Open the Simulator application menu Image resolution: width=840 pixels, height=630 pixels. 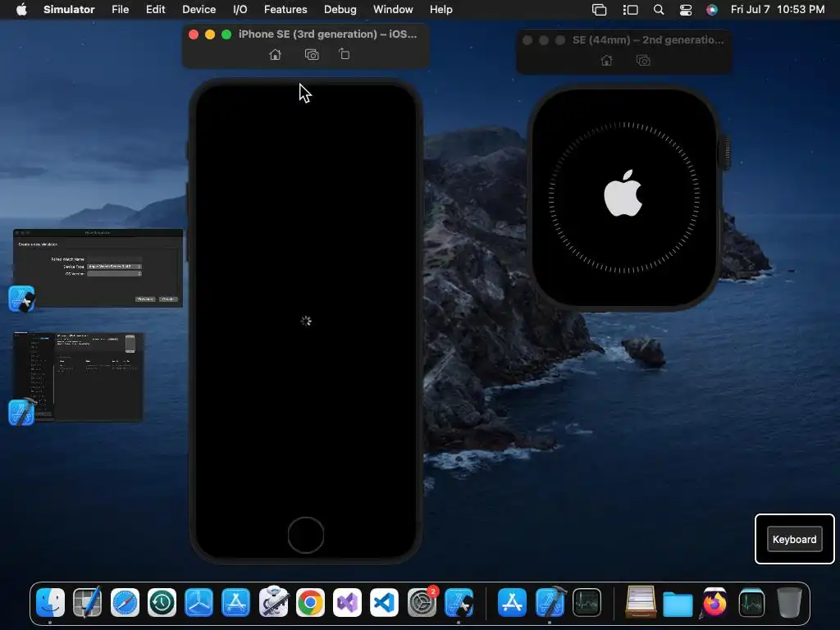pos(69,10)
